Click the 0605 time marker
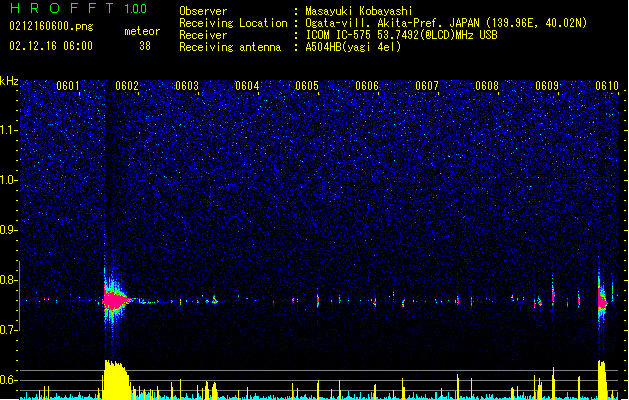 click(x=307, y=86)
